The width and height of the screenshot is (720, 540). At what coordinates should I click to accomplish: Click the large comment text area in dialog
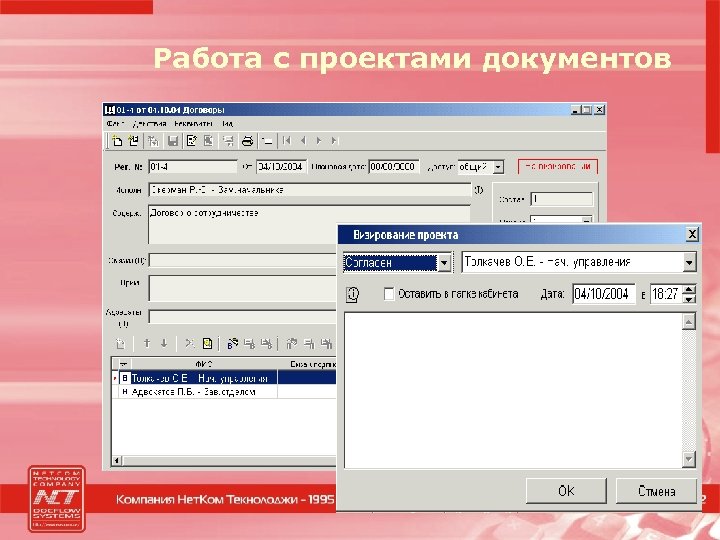(x=513, y=390)
